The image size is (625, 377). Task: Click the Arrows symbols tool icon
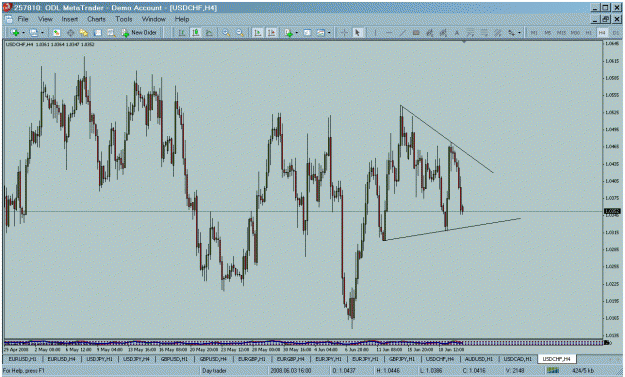[x=511, y=33]
